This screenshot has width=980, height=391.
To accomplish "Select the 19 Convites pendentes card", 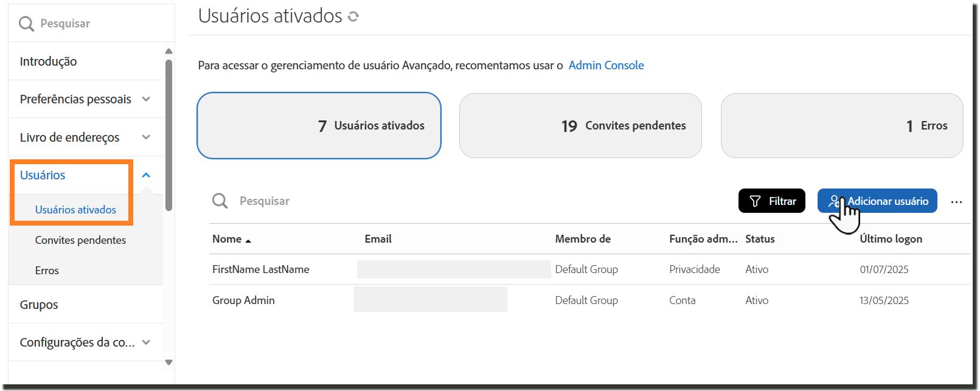I will [580, 125].
